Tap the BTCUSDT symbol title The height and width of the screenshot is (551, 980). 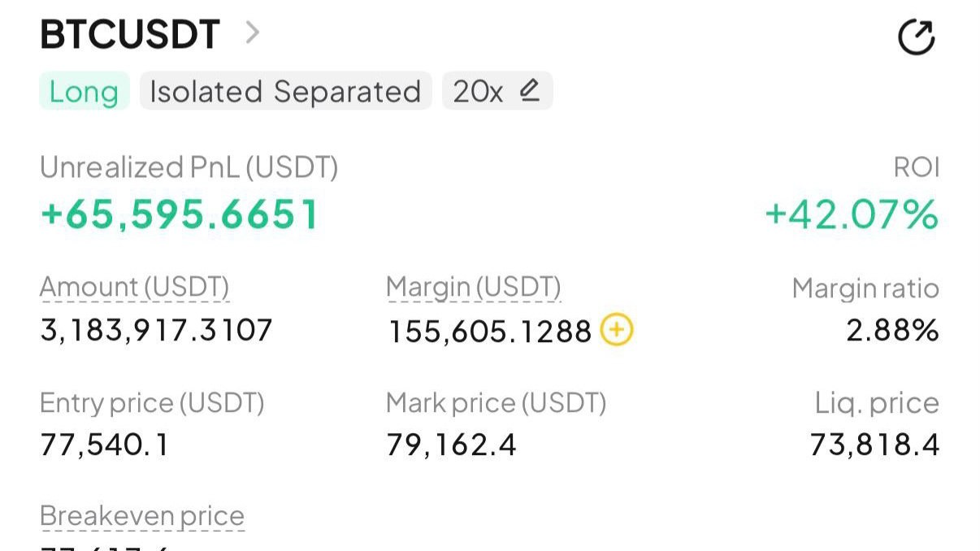130,35
